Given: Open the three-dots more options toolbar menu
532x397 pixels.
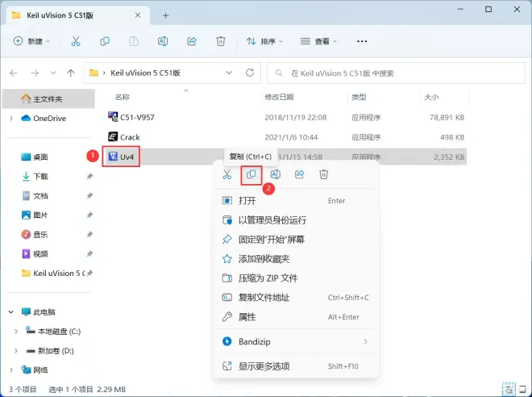Looking at the screenshot, I should 362,41.
